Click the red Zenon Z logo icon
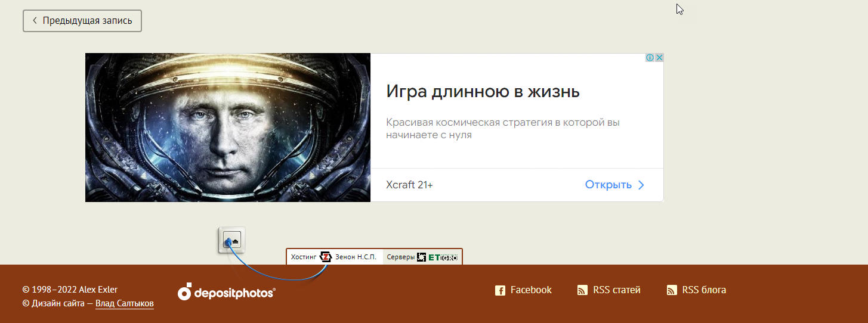 click(x=326, y=257)
